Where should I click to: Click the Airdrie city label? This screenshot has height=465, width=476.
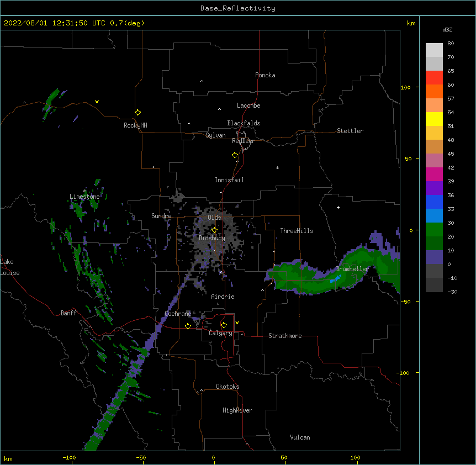pos(223,297)
